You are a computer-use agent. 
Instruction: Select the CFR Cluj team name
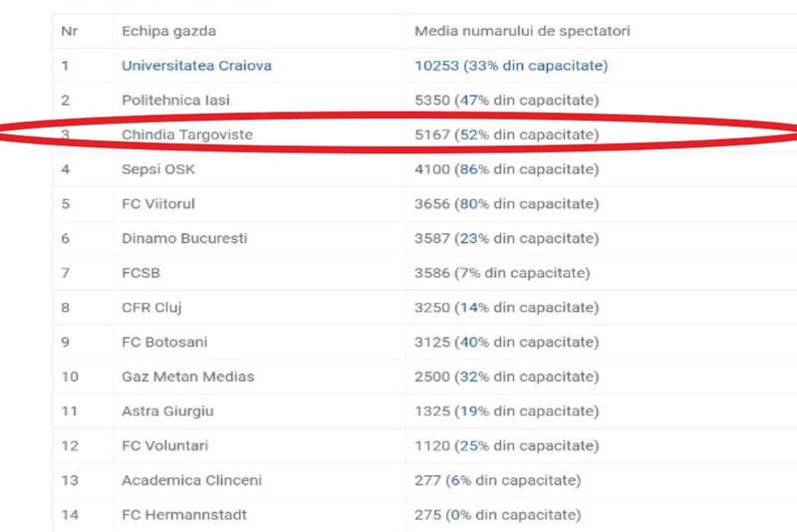[x=151, y=307]
